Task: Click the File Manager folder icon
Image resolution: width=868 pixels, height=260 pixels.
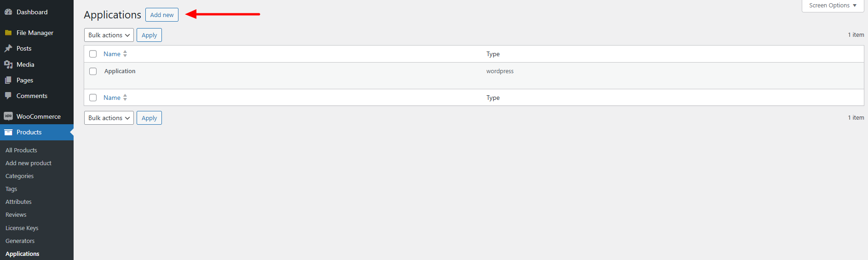Action: tap(8, 33)
